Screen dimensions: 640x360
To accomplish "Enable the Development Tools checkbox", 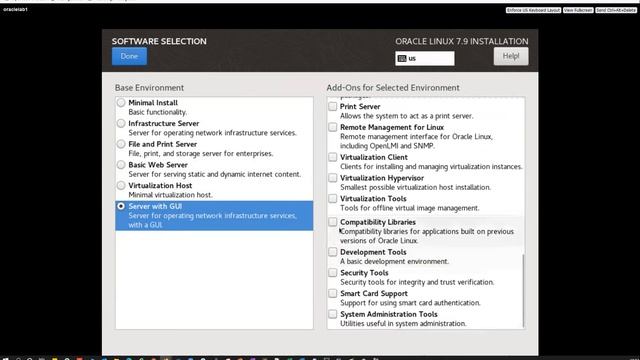I will pyautogui.click(x=333, y=252).
